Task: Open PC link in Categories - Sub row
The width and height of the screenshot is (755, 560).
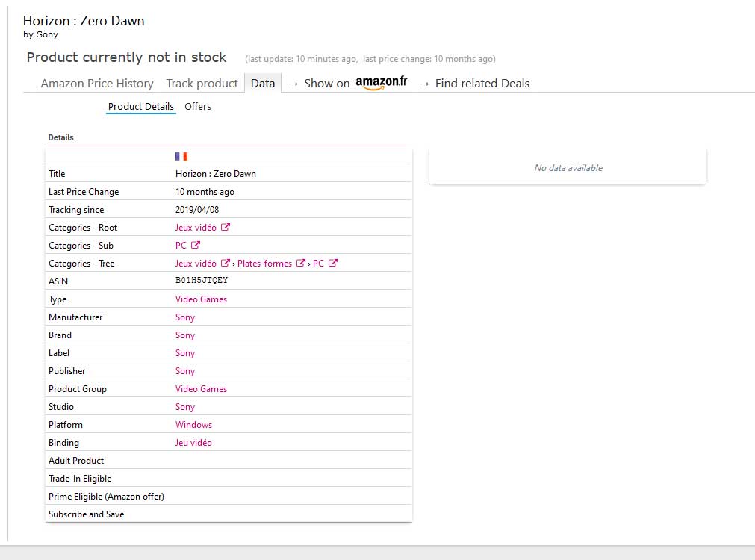Action: click(181, 245)
